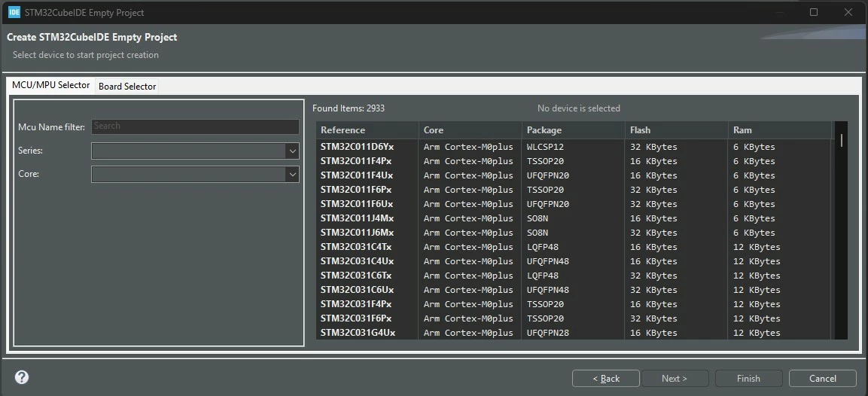Close the Empty Project dialog
The height and width of the screenshot is (396, 868).
point(848,12)
